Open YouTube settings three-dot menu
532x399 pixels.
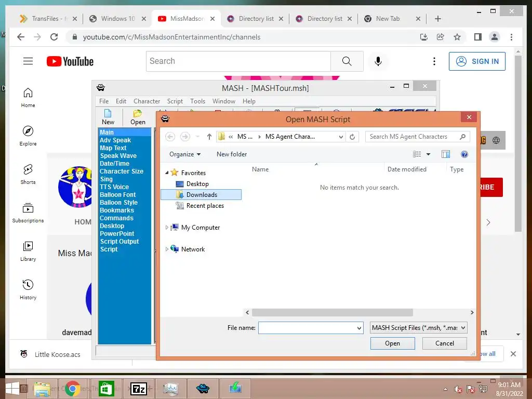tap(434, 61)
